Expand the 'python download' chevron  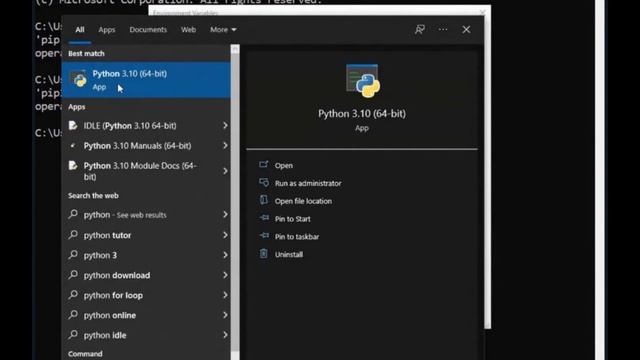tap(225, 275)
